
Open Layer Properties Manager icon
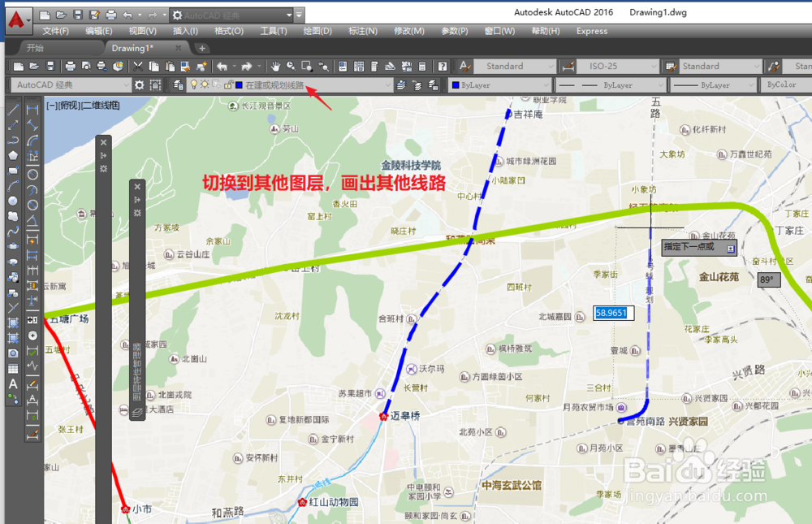coord(178,85)
